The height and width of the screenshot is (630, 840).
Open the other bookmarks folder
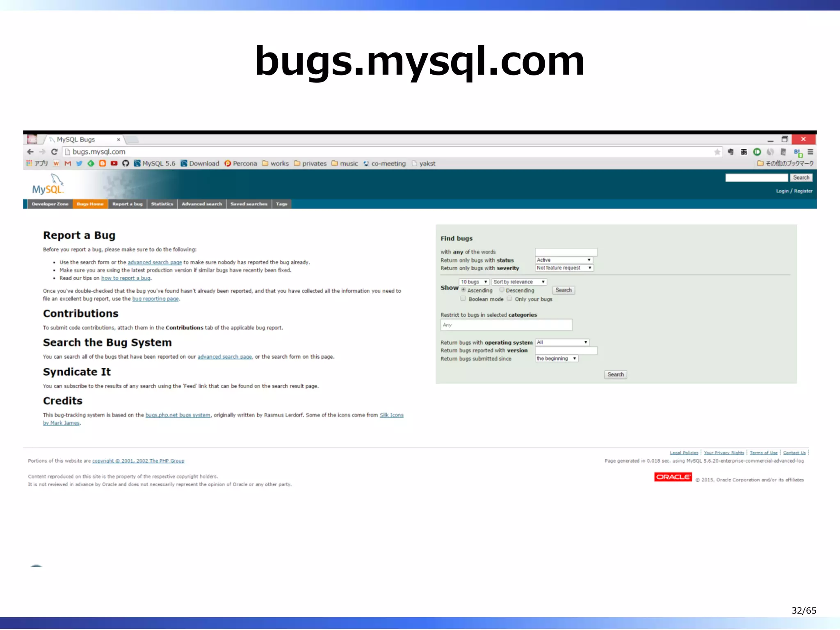[x=785, y=163]
